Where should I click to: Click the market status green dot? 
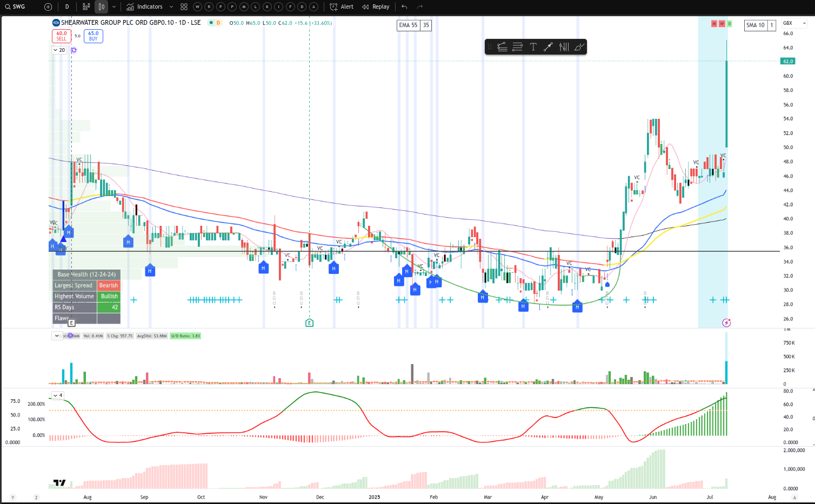(x=210, y=23)
